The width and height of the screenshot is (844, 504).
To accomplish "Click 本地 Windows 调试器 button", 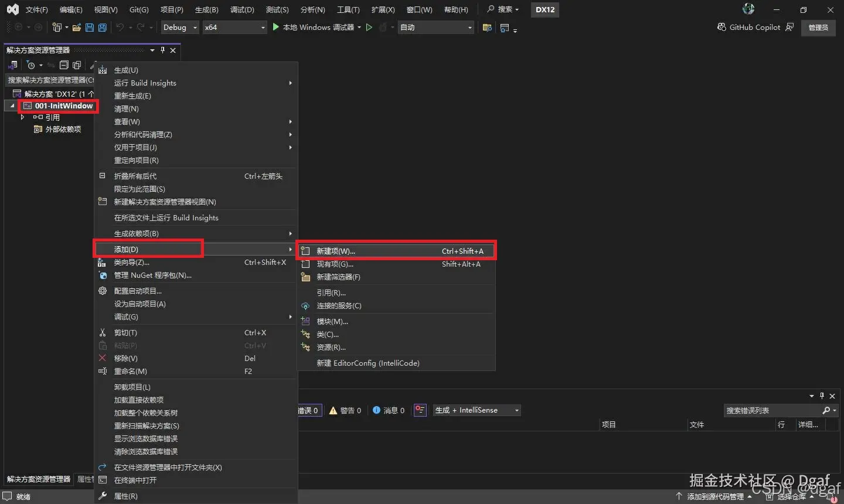I will (x=313, y=28).
